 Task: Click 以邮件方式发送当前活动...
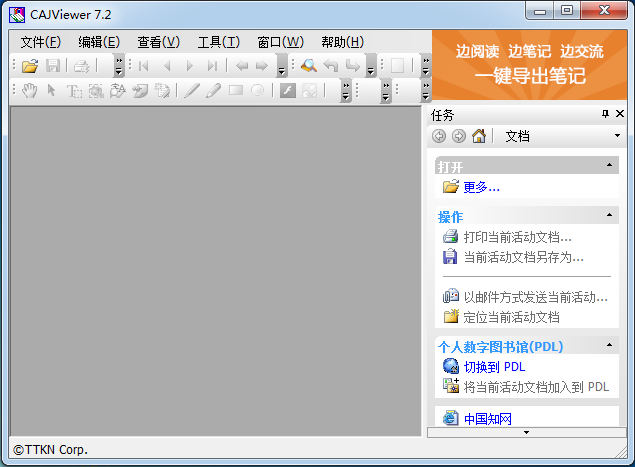tap(536, 297)
